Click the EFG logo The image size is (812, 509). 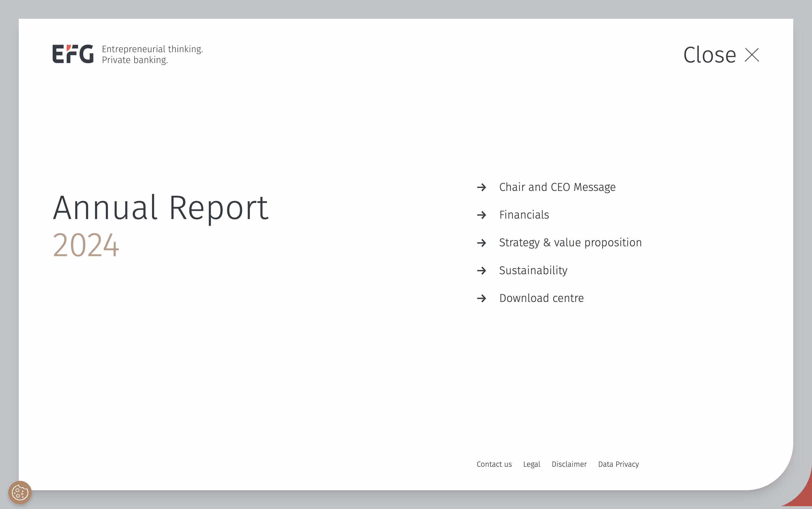pyautogui.click(x=73, y=54)
